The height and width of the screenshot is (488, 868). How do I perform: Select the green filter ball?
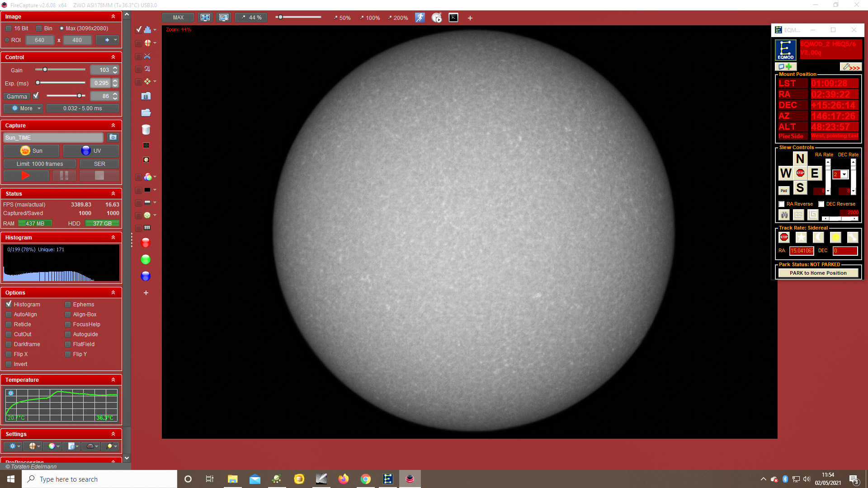click(146, 259)
